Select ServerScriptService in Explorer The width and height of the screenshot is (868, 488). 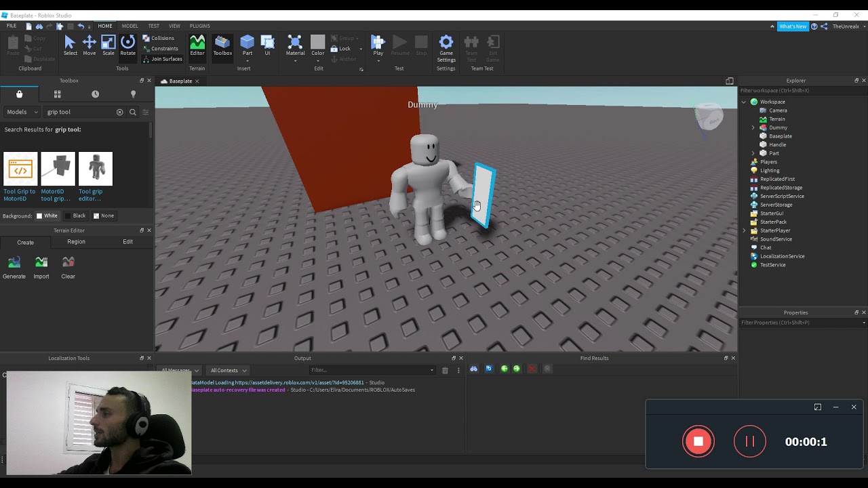tap(782, 196)
